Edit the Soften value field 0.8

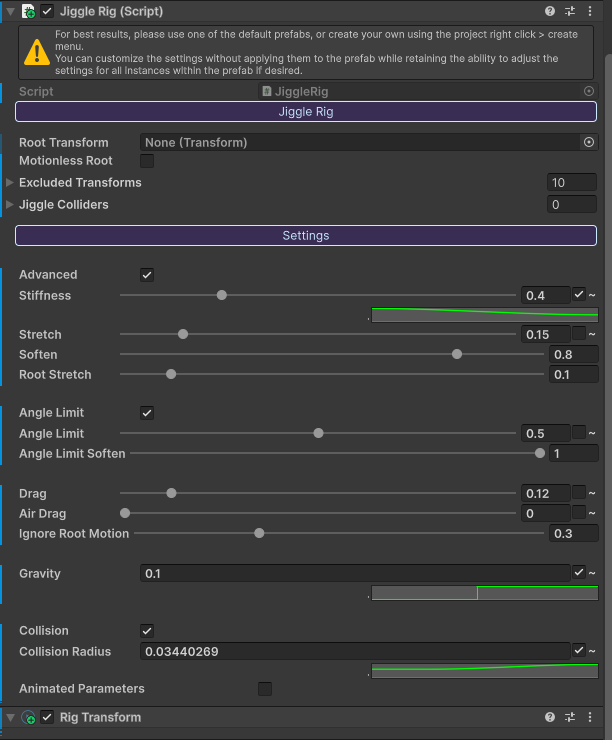click(x=574, y=354)
